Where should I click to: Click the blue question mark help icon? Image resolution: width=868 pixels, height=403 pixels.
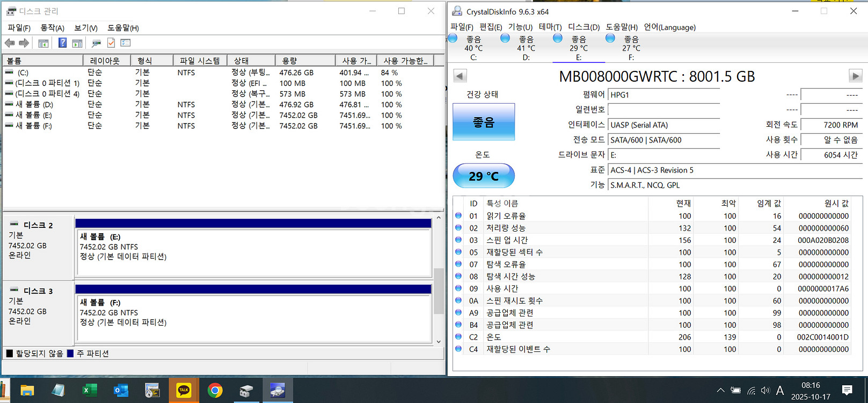tap(62, 43)
